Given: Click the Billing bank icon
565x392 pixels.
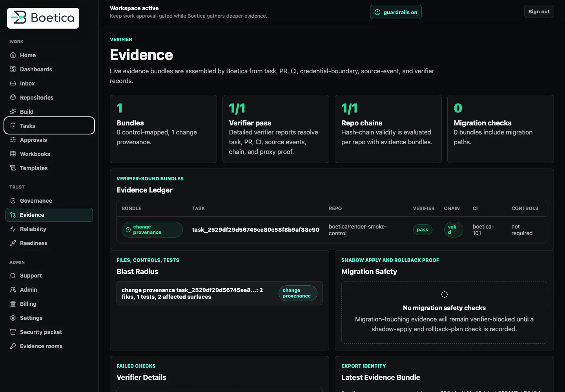Looking at the screenshot, I should 13,304.
